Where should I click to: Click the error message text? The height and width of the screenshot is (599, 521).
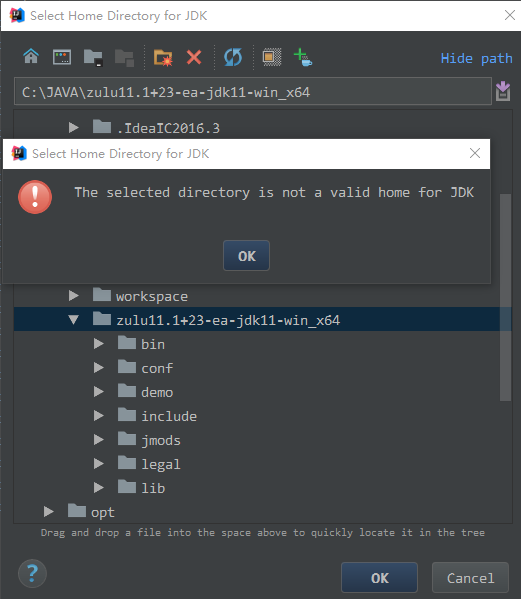pyautogui.click(x=274, y=192)
